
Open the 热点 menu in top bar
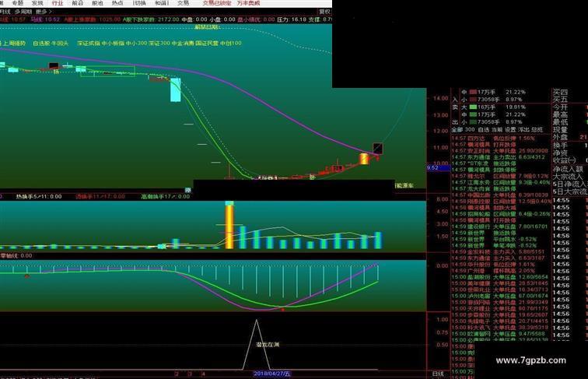[x=117, y=3]
